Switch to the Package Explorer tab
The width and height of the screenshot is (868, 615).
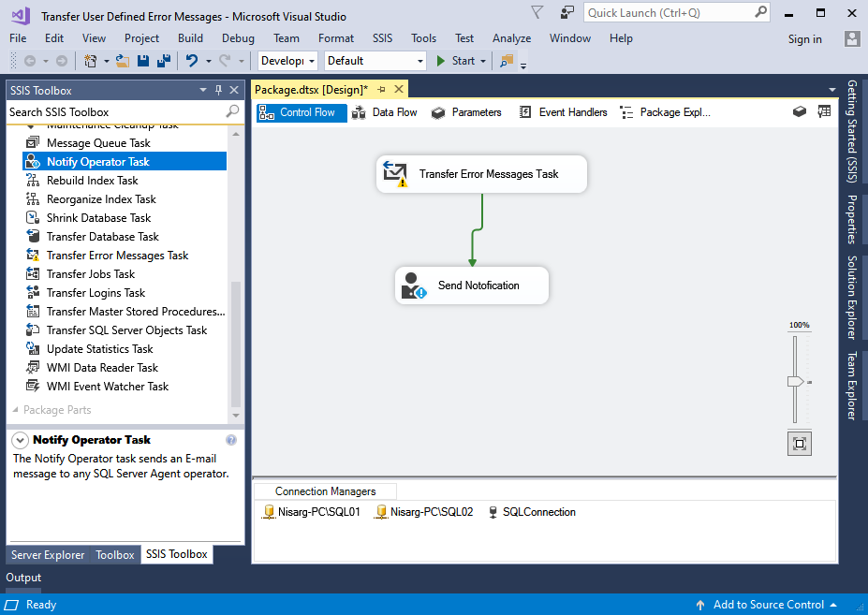(x=665, y=112)
